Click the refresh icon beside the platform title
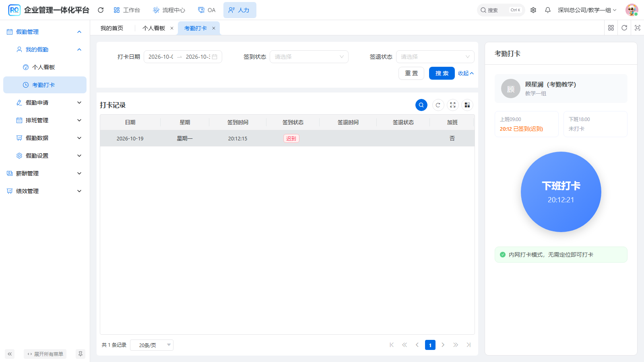The height and width of the screenshot is (362, 644). (x=101, y=10)
